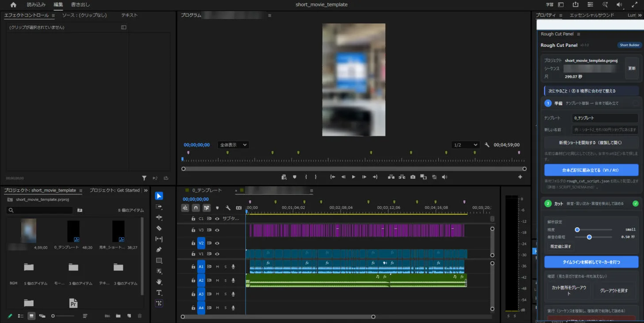Open the Rough Cut Panel menu
This screenshot has height=323, width=644.
(579, 34)
